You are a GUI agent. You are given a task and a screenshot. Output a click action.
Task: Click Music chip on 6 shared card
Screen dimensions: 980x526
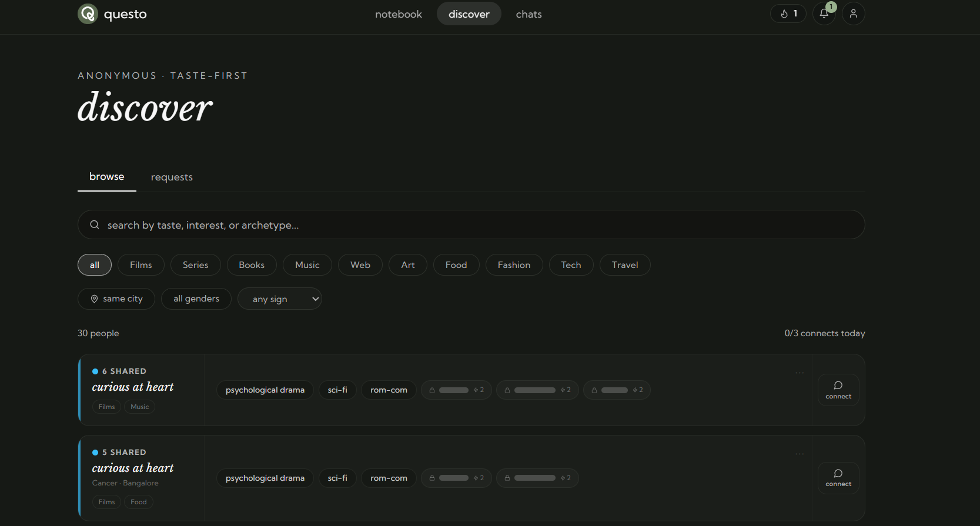[x=139, y=407]
